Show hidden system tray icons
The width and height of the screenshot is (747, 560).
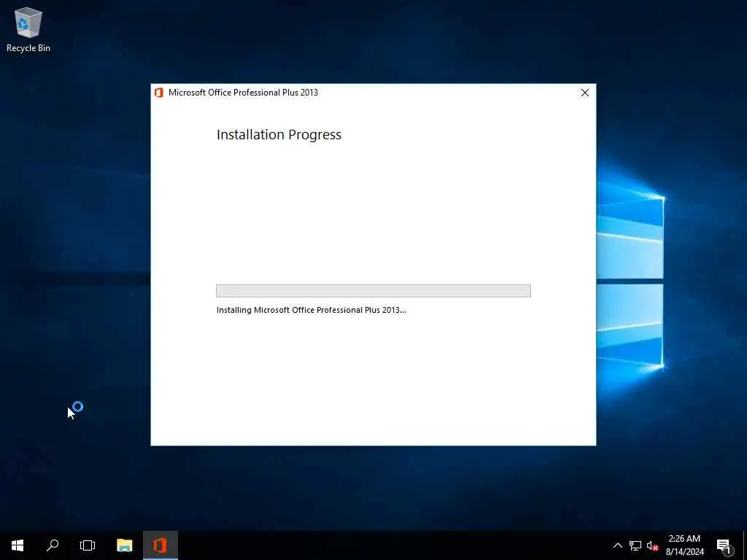coord(617,545)
